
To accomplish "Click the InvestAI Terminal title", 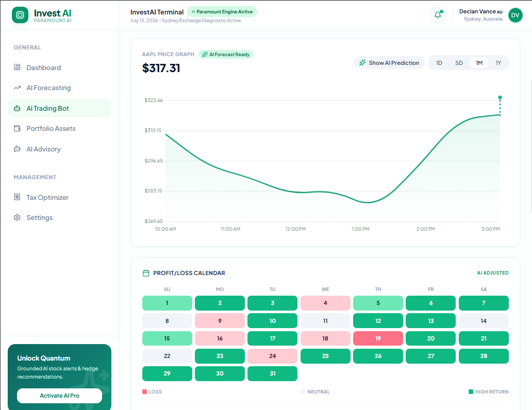I will 157,12.
